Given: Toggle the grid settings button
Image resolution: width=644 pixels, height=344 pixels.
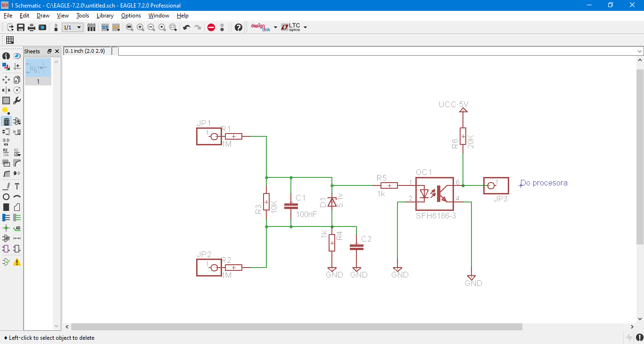Looking at the screenshot, I should [x=10, y=40].
